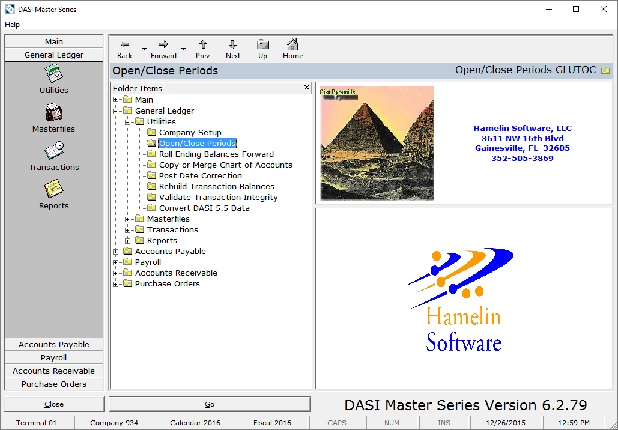This screenshot has height=430, width=618.
Task: Expand the Payroll tree node
Action: point(115,262)
